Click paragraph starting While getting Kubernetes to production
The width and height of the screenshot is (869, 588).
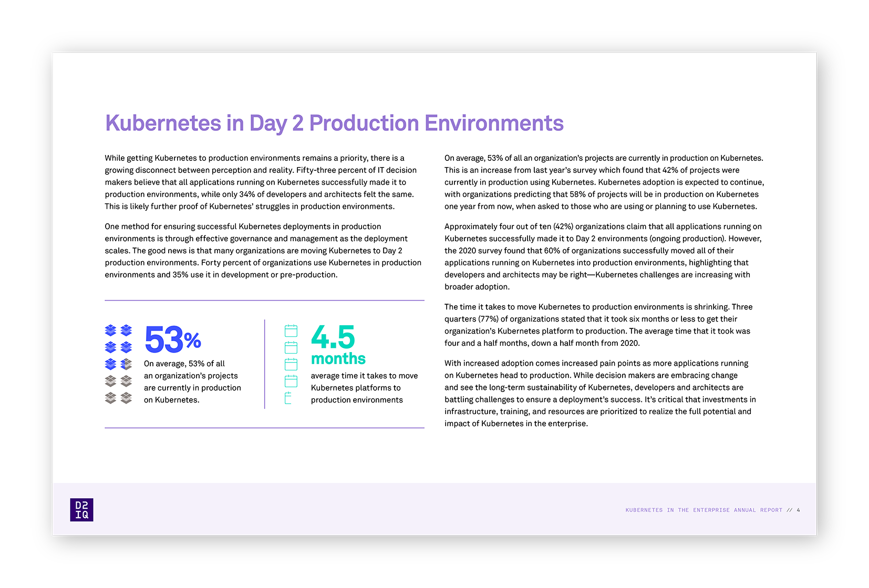[261, 182]
